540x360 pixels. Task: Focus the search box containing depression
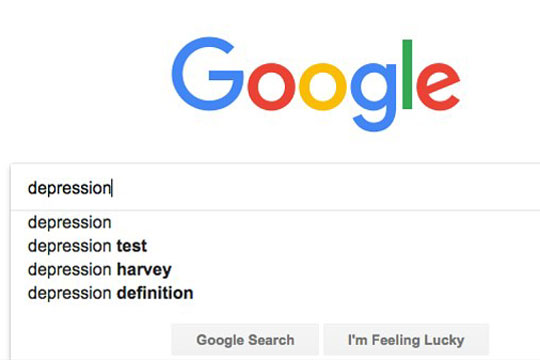(276, 187)
